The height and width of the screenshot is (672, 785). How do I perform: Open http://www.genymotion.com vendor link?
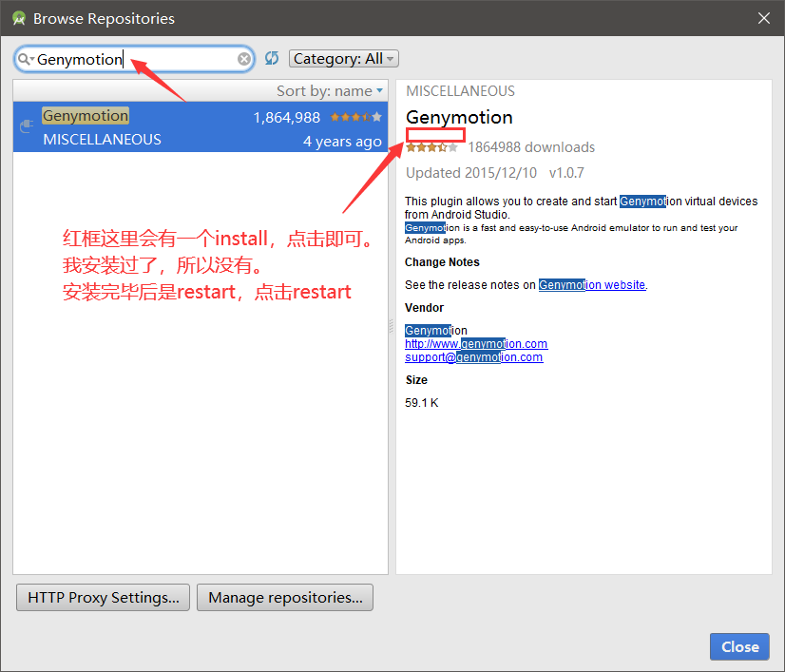point(476,344)
